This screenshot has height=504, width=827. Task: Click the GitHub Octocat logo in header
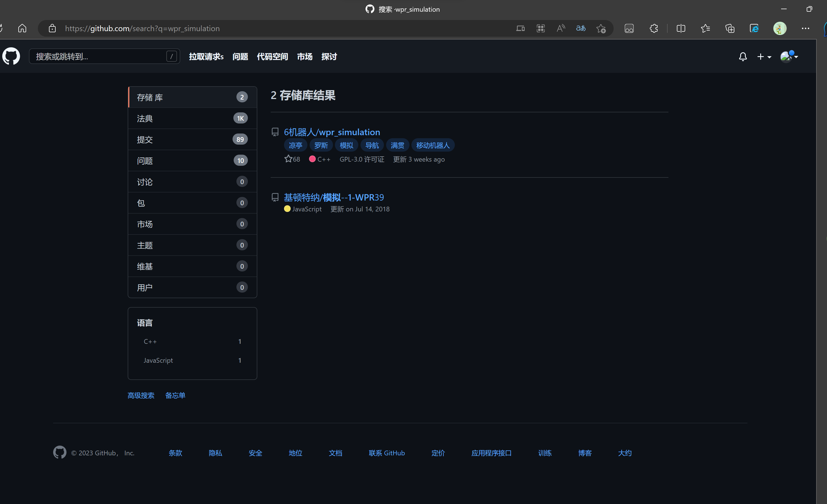[x=11, y=56]
